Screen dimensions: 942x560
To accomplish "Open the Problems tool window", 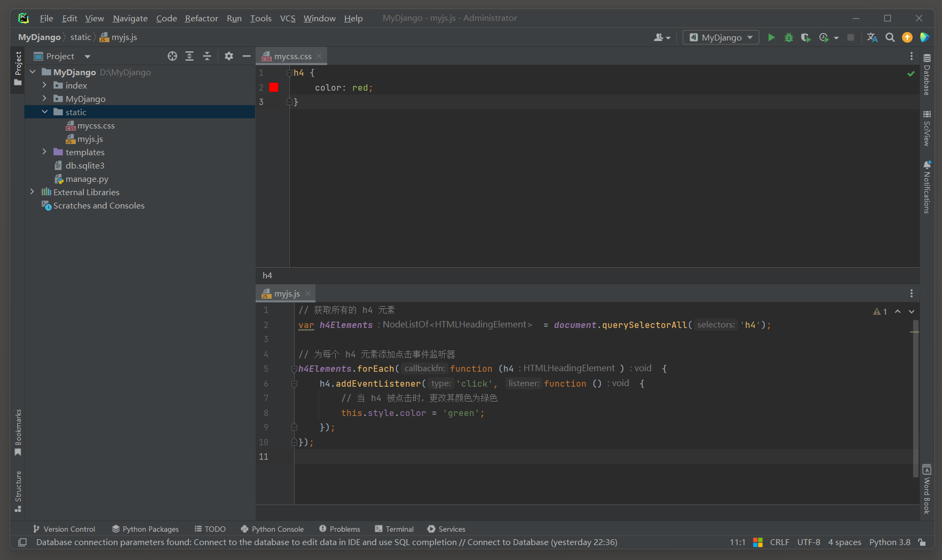I will (x=340, y=529).
